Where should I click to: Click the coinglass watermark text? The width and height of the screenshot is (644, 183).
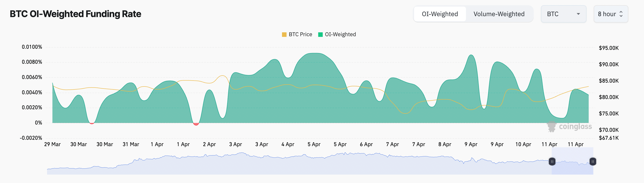point(575,127)
